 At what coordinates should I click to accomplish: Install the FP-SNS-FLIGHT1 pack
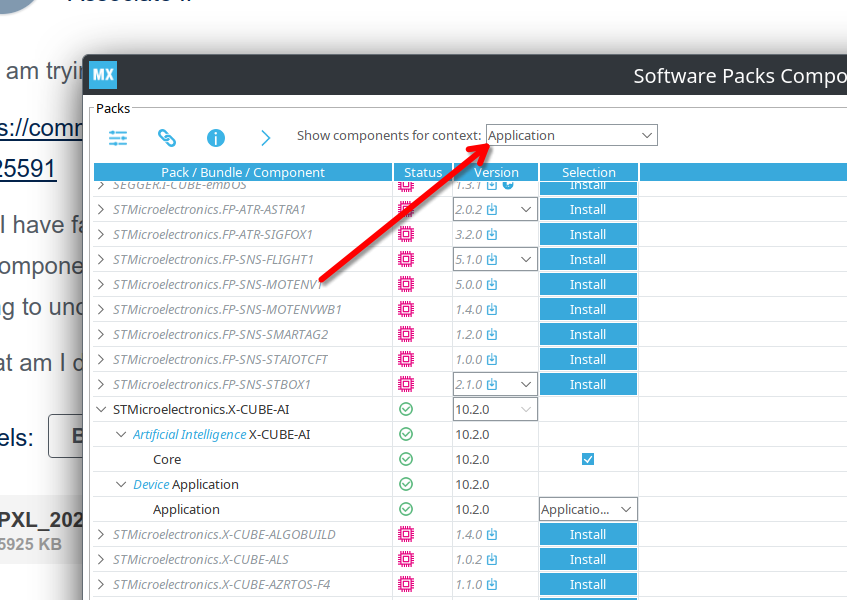588,259
